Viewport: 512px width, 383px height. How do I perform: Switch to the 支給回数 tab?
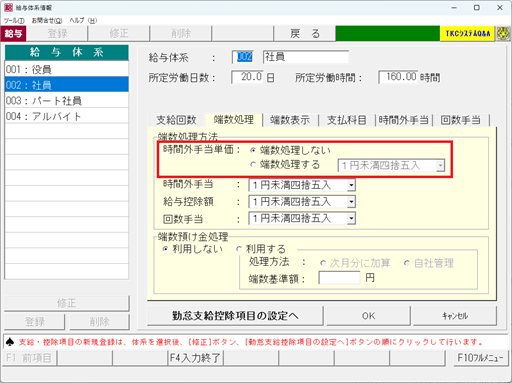tap(176, 120)
